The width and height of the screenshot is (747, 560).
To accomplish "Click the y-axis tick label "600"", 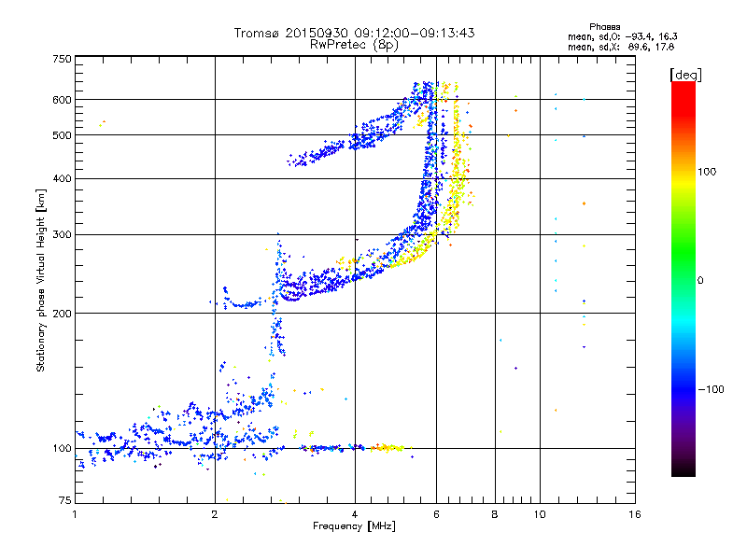I will pos(63,100).
